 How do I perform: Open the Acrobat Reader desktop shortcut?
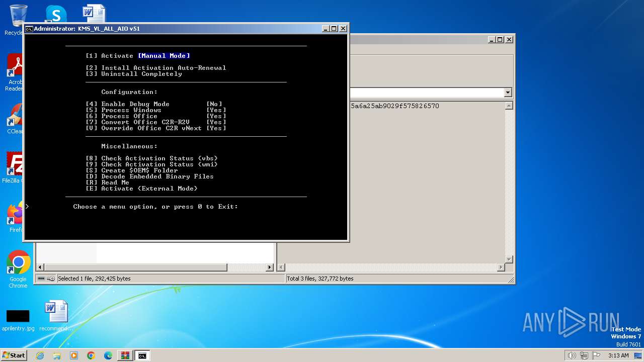point(15,73)
